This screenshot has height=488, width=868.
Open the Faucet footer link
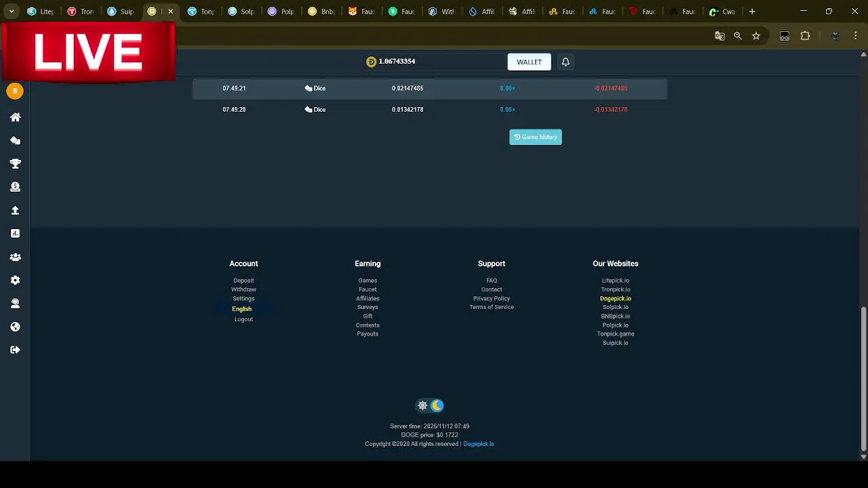pos(368,289)
